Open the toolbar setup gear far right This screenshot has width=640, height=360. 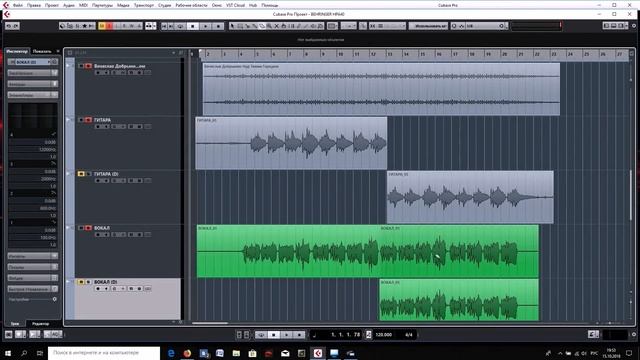(x=634, y=26)
